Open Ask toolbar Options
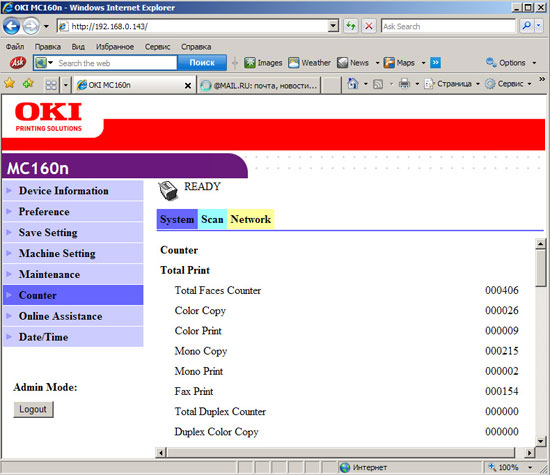The image size is (550, 475). click(x=511, y=63)
